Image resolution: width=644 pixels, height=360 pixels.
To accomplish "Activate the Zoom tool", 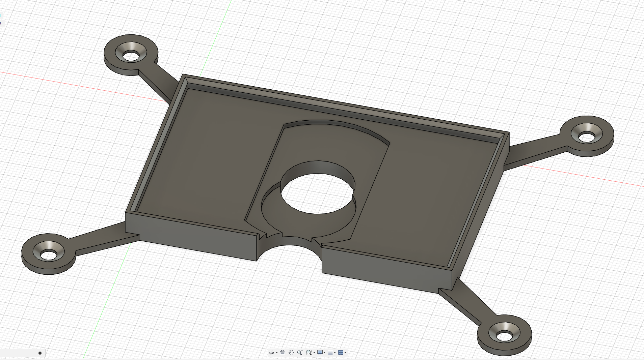I will (300, 353).
